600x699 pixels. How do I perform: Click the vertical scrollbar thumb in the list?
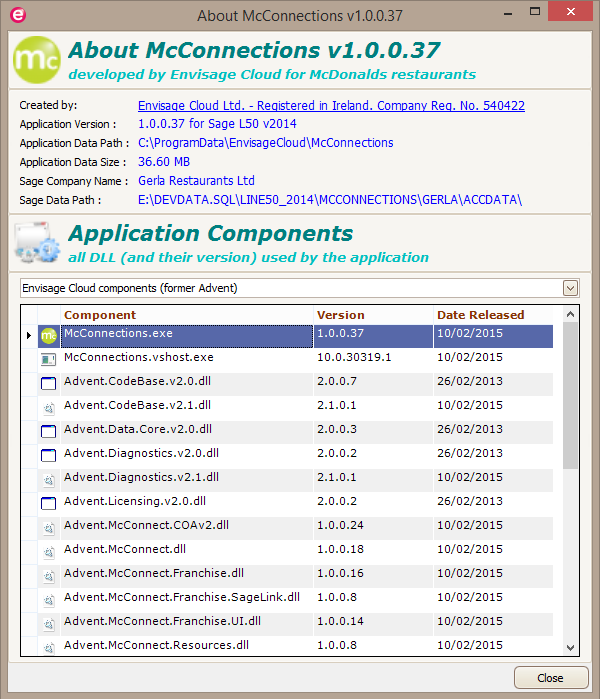point(570,396)
